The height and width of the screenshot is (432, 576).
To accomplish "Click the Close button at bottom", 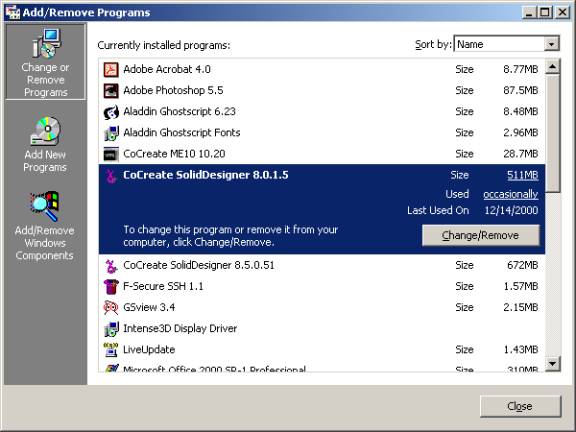I will click(520, 406).
